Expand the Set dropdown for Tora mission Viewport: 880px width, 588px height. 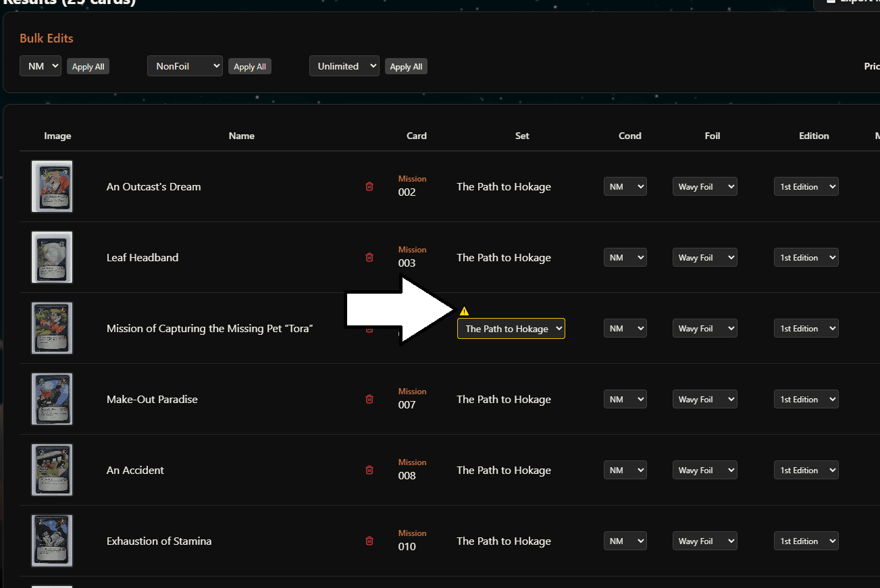tap(511, 329)
